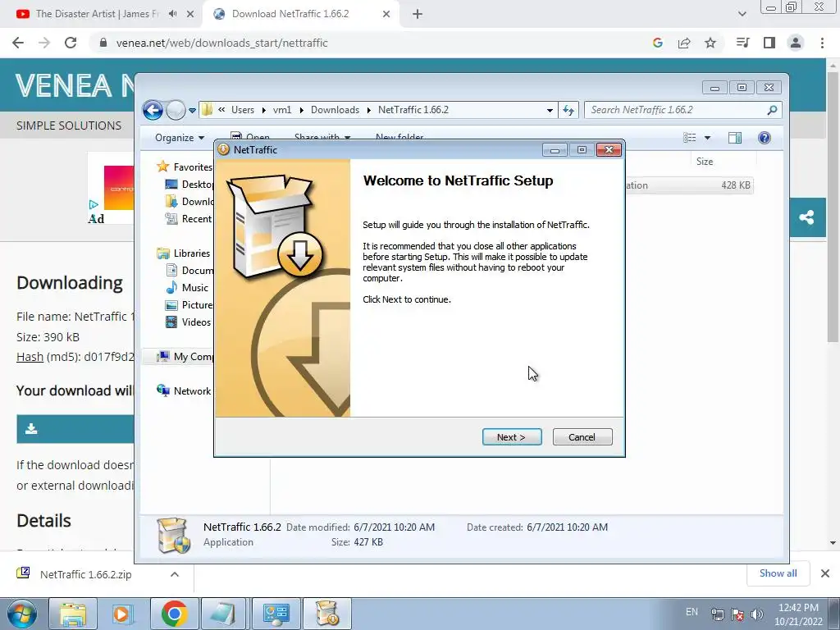Refresh the Explorer folder view

[568, 111]
